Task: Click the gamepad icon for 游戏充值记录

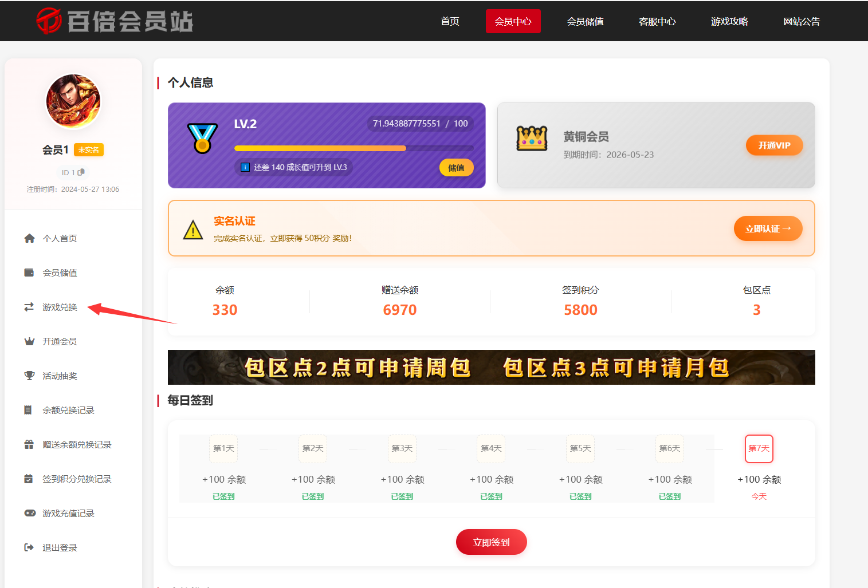Action: [x=29, y=513]
